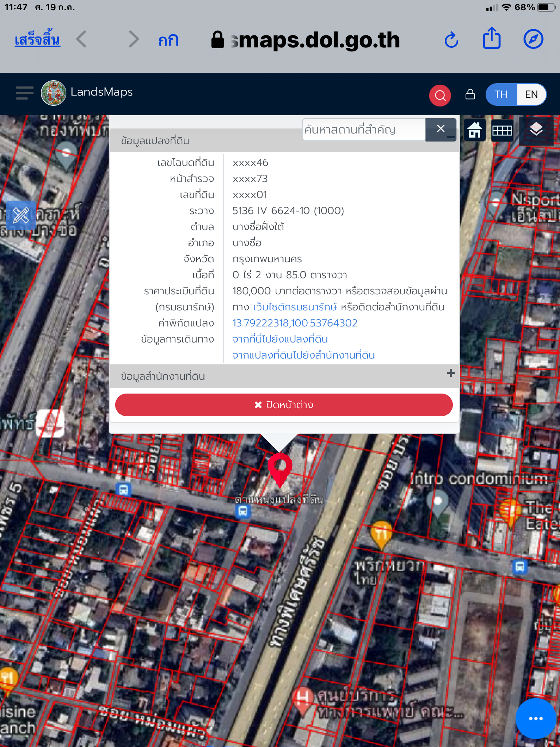This screenshot has width=560, height=747.
Task: Open the parcel coordinates link 13.79222318,100.53764302
Action: (x=295, y=323)
